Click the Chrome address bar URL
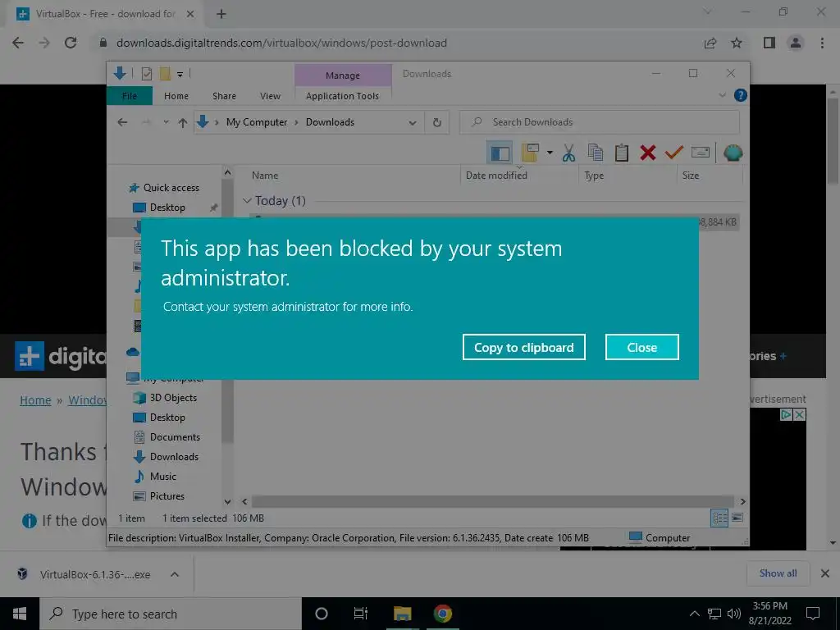This screenshot has width=840, height=630. coord(281,43)
